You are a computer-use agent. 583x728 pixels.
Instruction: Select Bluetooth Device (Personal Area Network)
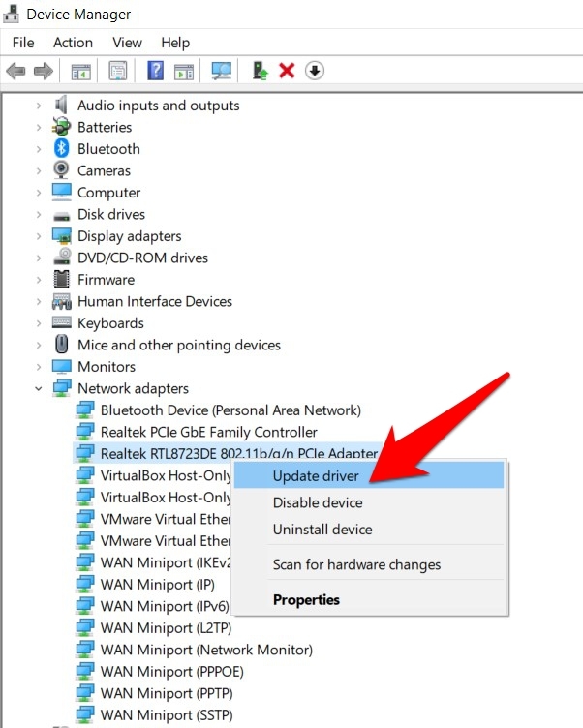pos(230,410)
